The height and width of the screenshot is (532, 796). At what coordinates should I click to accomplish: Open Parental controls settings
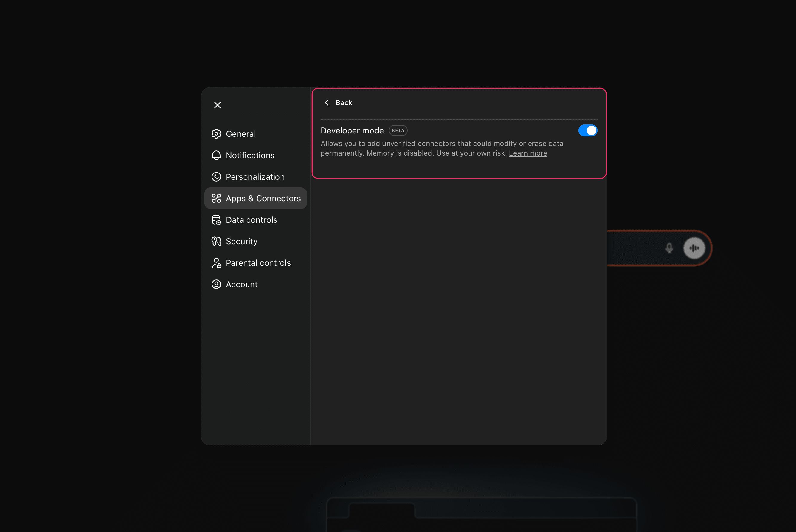point(258,263)
